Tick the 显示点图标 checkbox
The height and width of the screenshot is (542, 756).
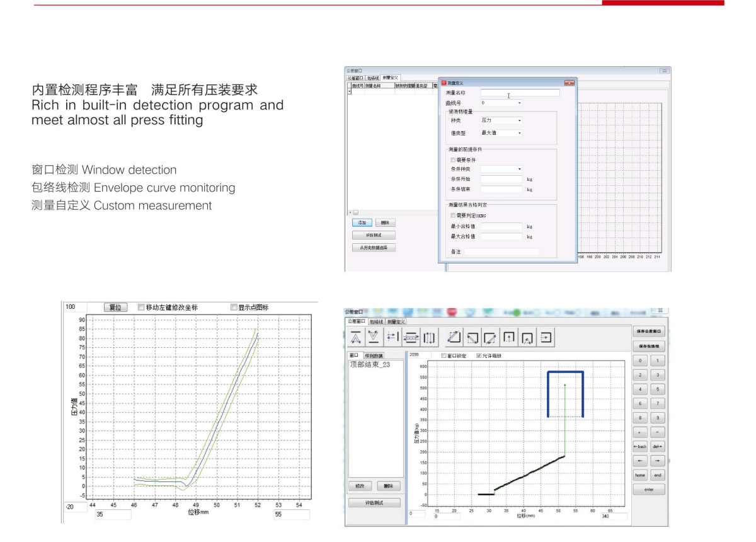[x=234, y=308]
